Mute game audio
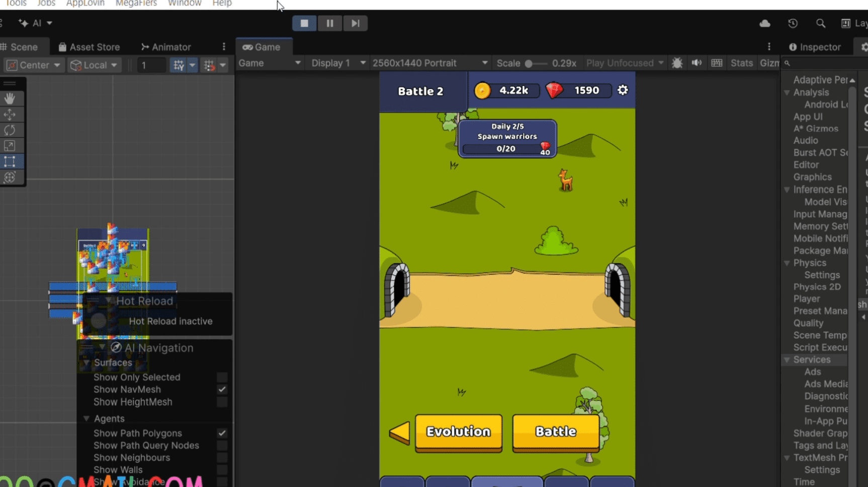This screenshot has height=487, width=868. 697,63
